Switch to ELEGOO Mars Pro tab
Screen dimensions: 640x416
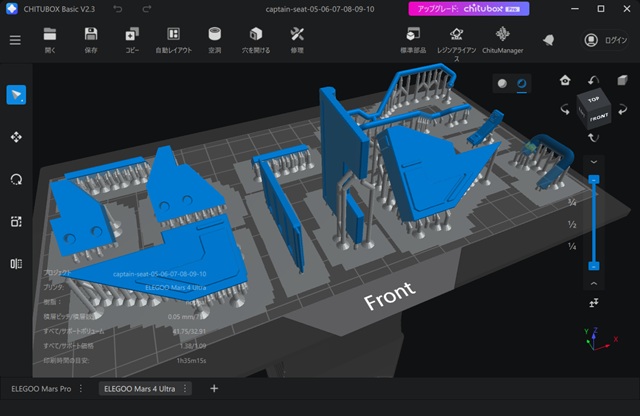(41, 389)
